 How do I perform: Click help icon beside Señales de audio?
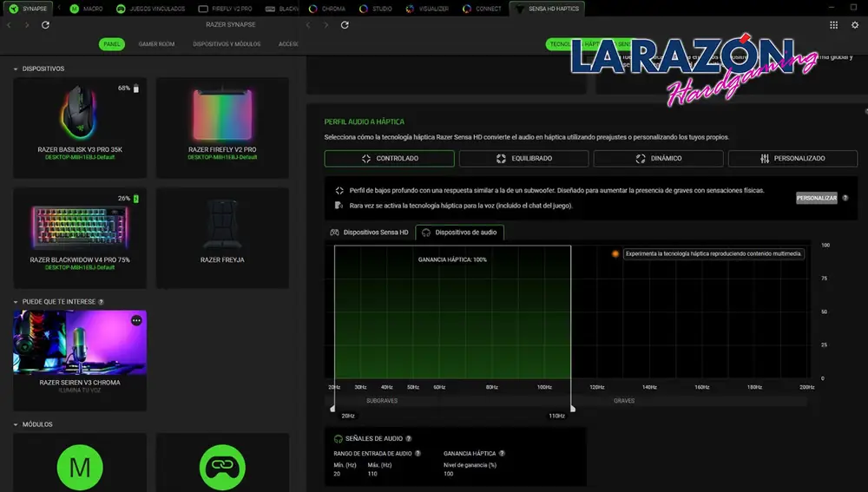[x=409, y=439]
